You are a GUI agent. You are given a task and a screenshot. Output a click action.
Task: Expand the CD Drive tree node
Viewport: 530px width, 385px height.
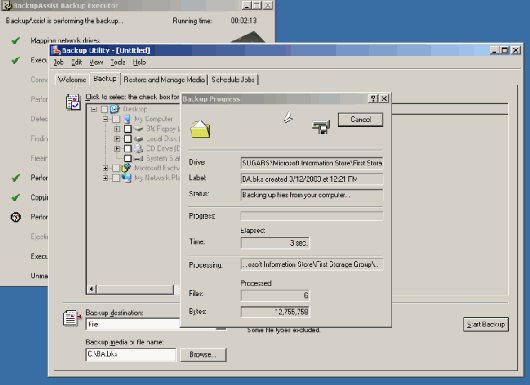pyautogui.click(x=117, y=148)
